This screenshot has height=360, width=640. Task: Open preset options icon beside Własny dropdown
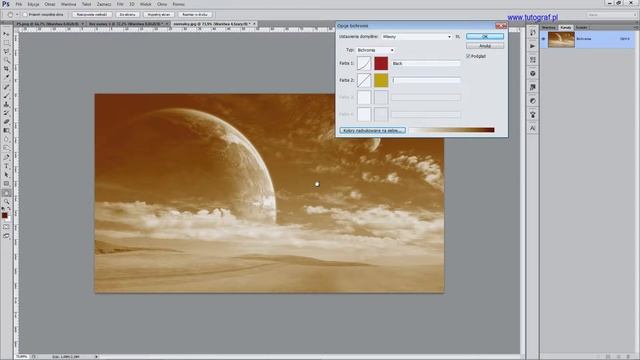[x=458, y=37]
